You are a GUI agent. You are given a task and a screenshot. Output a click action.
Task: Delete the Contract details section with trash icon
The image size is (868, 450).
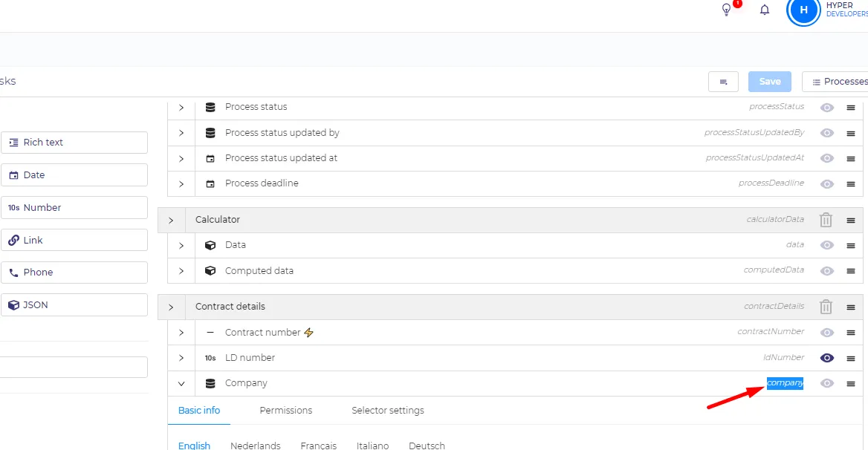[826, 307]
